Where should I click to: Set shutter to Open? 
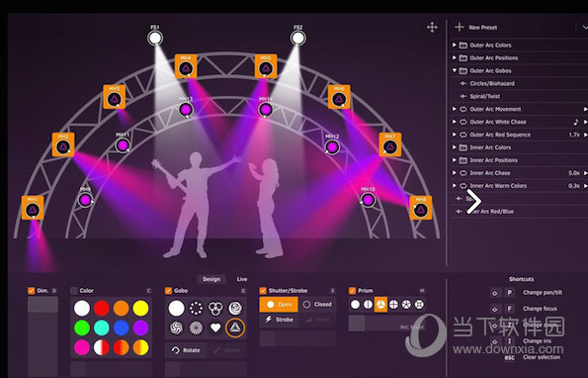coord(279,305)
